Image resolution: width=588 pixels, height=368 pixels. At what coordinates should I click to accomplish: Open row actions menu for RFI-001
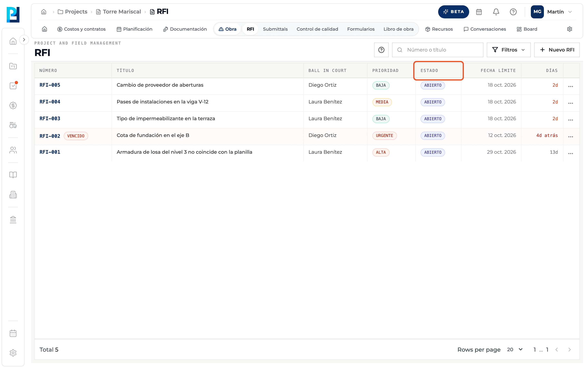tap(570, 154)
